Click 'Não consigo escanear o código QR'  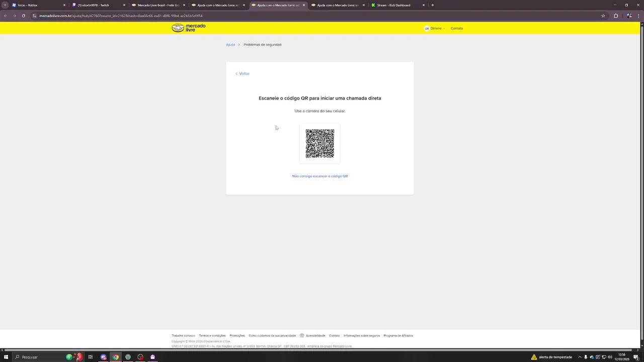pos(320,176)
